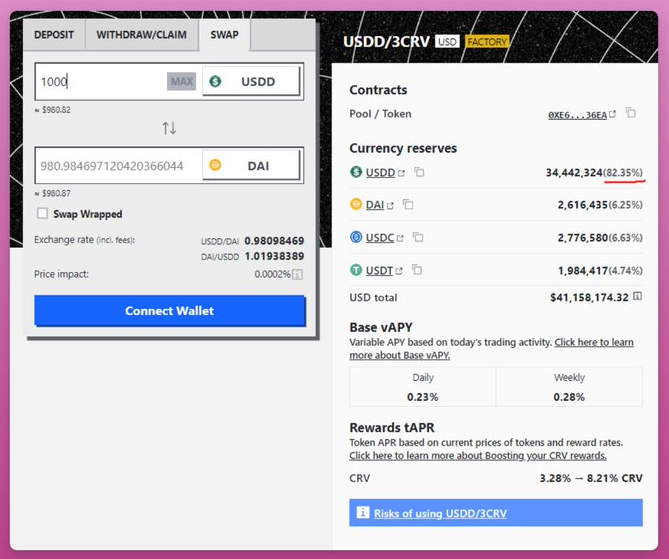
Task: Open the USDD token selector
Action: pos(251,81)
